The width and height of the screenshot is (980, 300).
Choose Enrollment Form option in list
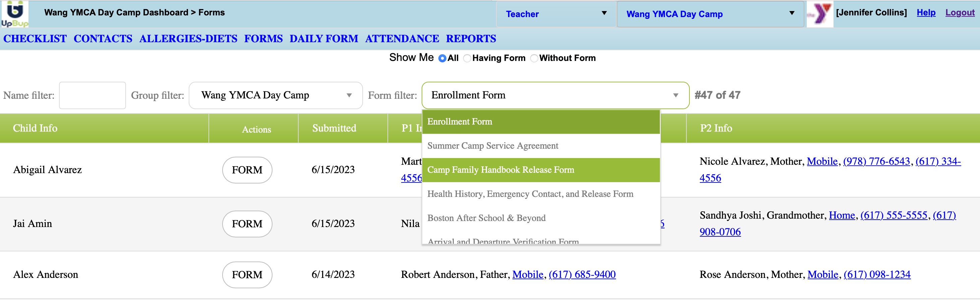point(541,122)
